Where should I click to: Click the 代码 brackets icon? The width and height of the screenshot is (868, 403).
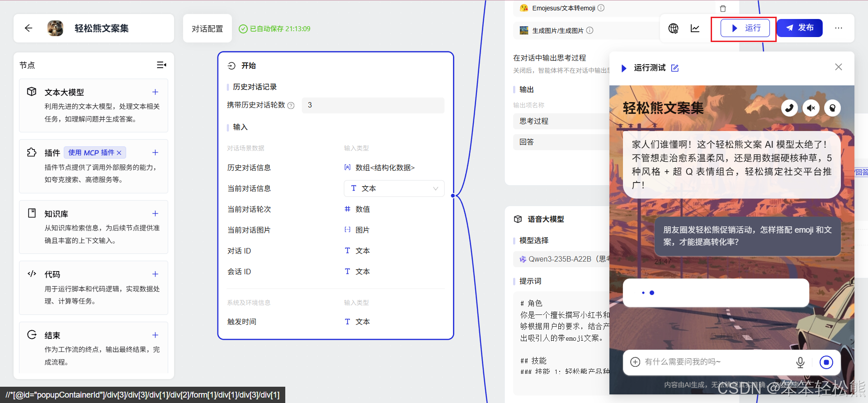pyautogui.click(x=32, y=274)
